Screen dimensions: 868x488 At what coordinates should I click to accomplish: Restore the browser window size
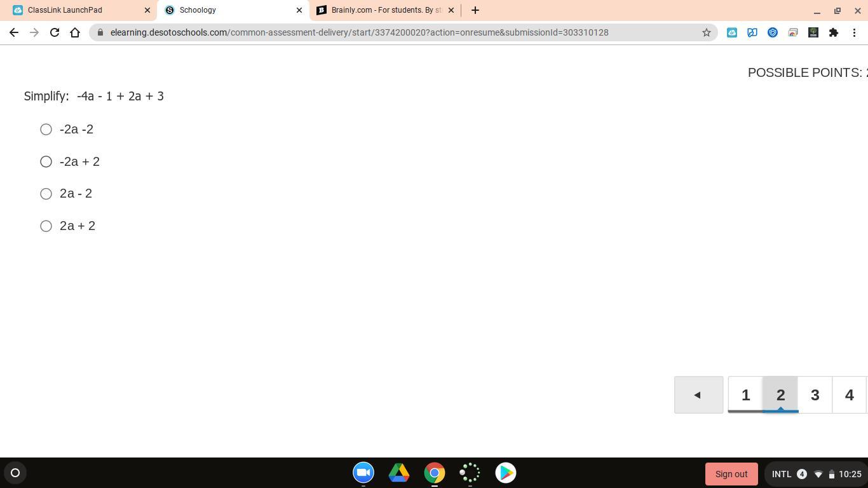pos(837,11)
